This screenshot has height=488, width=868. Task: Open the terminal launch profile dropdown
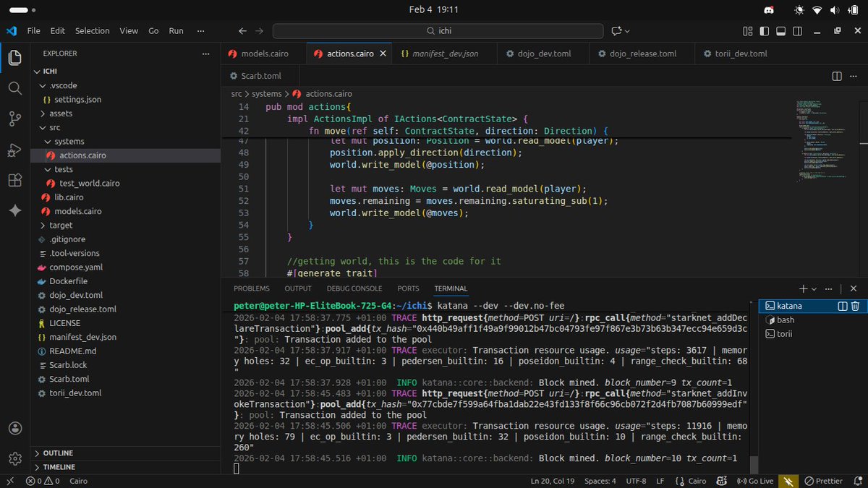coord(814,288)
